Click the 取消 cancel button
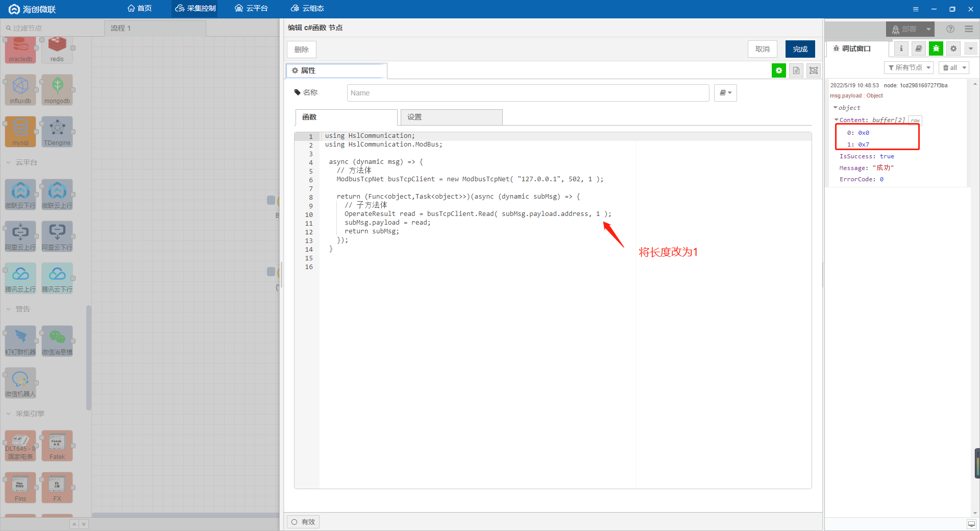 (x=763, y=49)
